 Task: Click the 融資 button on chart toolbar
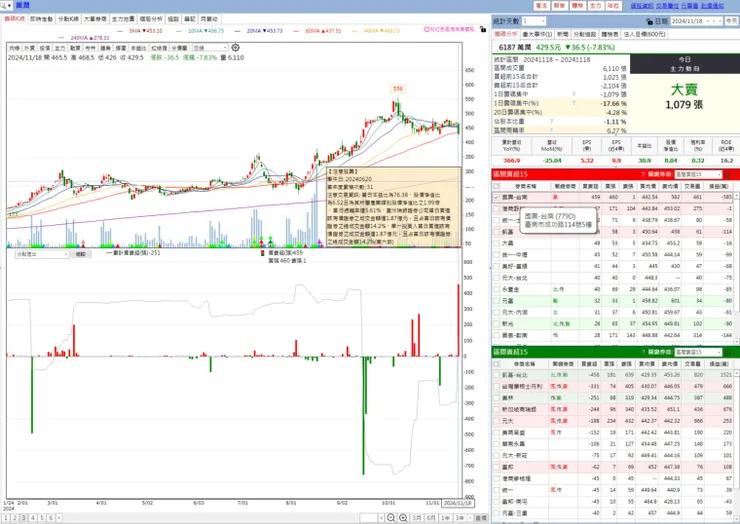[x=75, y=48]
